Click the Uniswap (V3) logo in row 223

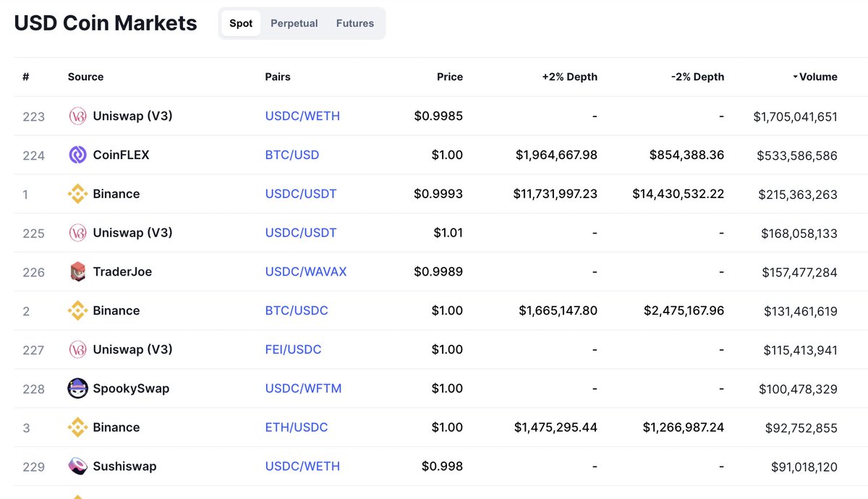77,116
